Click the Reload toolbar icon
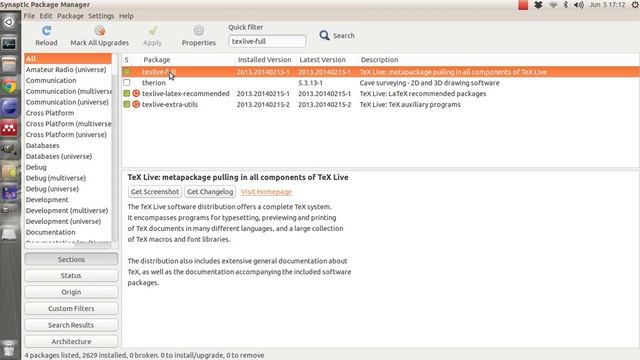 point(46,31)
